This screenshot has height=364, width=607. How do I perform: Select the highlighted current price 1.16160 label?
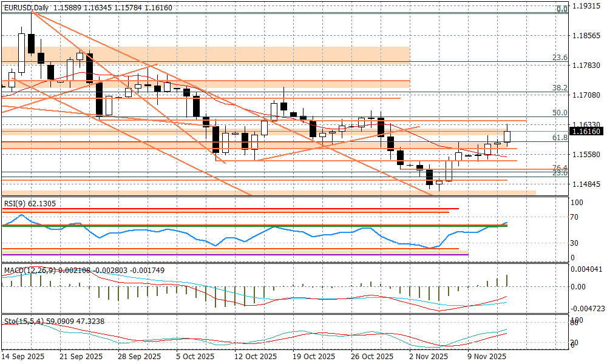pyautogui.click(x=586, y=131)
